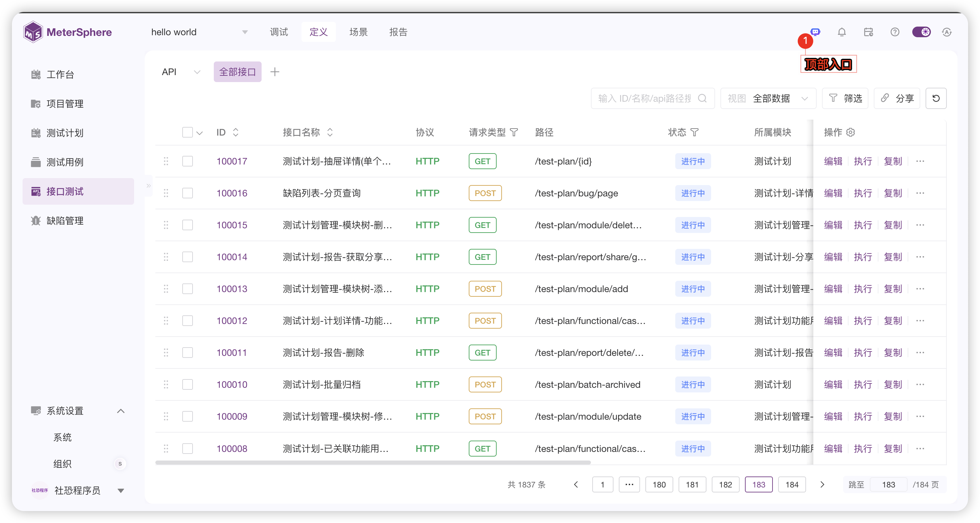Open the chat assistant icon in header
The width and height of the screenshot is (980, 523).
pos(815,32)
